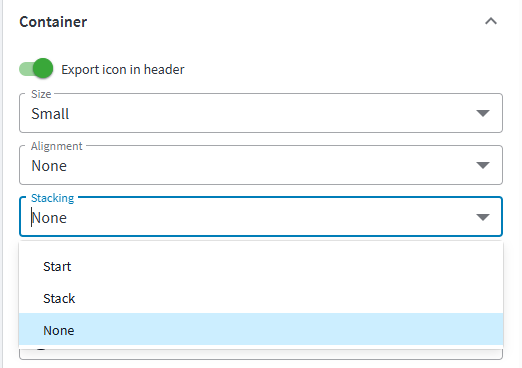This screenshot has height=368, width=522.
Task: Click the blue Stacking field label
Action: coord(52,198)
